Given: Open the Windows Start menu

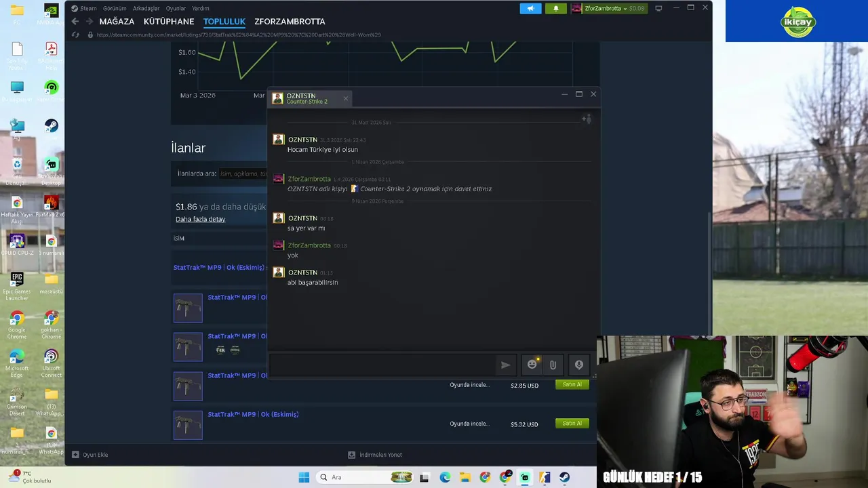Looking at the screenshot, I should (304, 477).
